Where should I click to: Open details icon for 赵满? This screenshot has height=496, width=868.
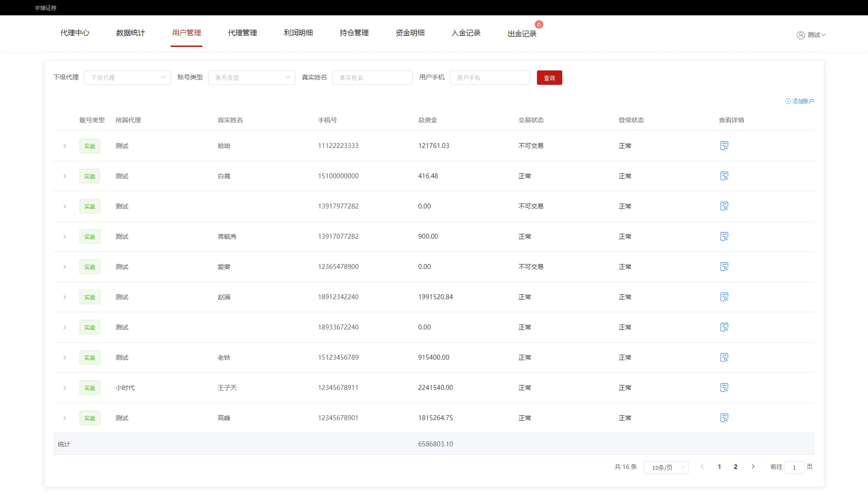(724, 297)
